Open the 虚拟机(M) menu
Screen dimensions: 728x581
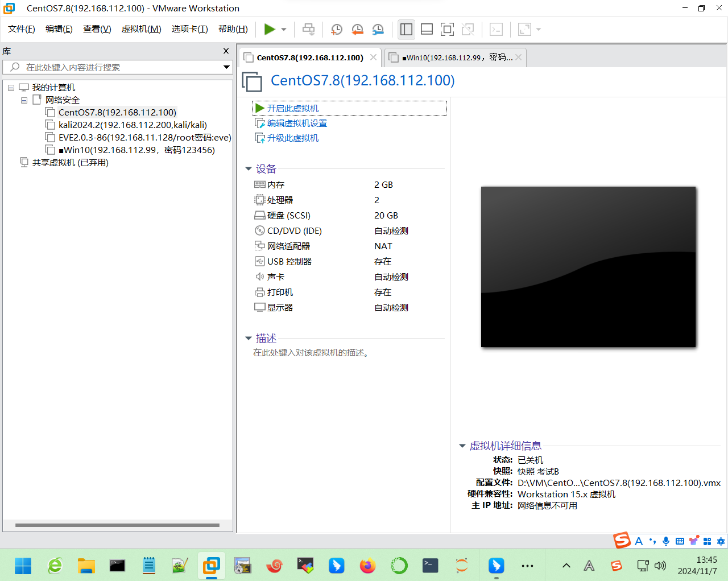coord(141,29)
